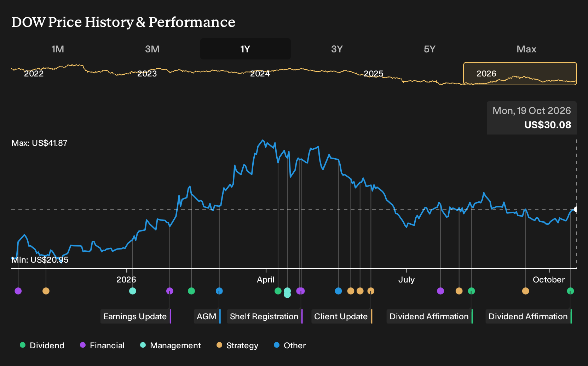Switch to the 3M time range tab
The width and height of the screenshot is (588, 366).
[x=152, y=49]
